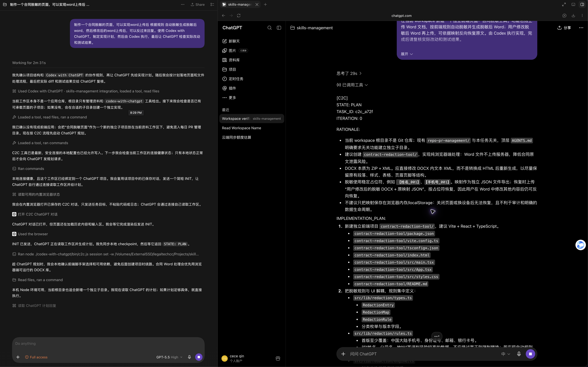Expand Loaded a tool, ran commands step

(x=40, y=143)
